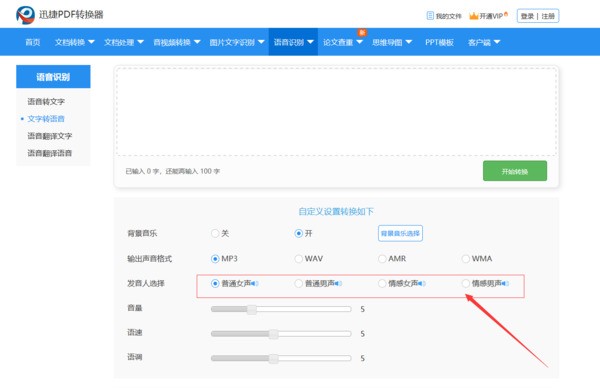
Task: Open 语音转文字 in sidebar
Action: point(46,101)
